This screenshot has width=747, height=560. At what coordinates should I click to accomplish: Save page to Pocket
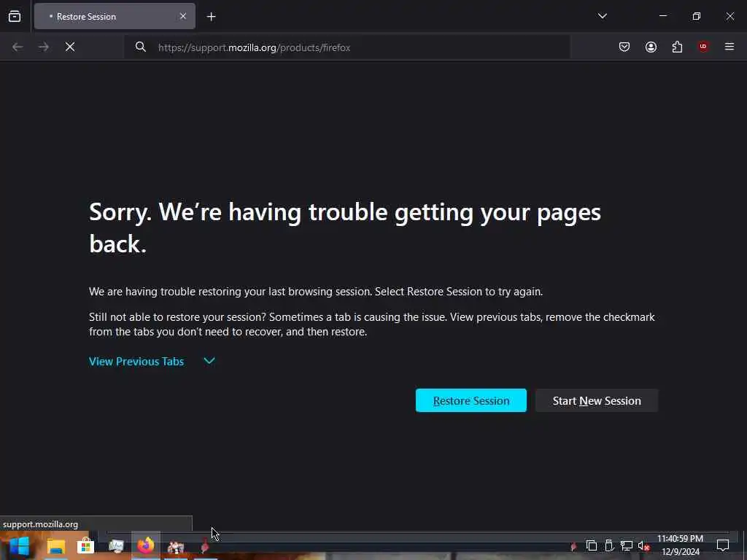tap(624, 47)
